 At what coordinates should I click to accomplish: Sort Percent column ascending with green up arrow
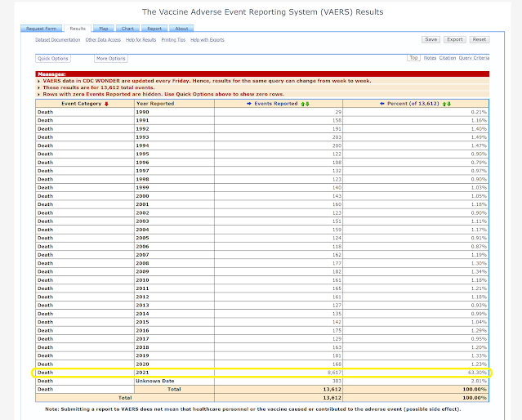pyautogui.click(x=444, y=104)
